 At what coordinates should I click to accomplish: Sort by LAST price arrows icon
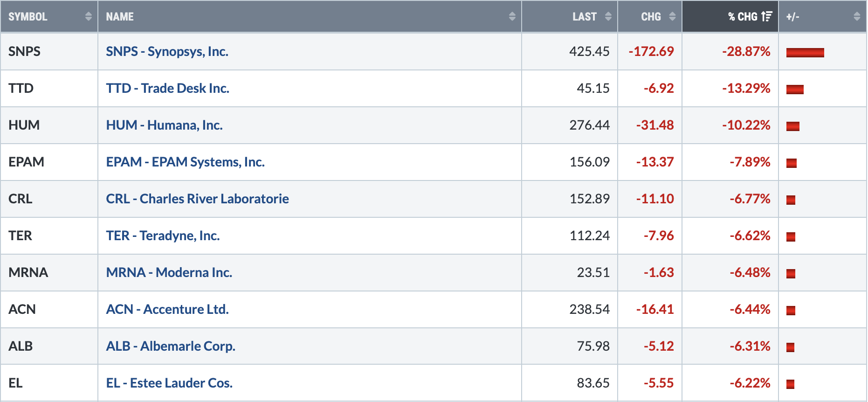(608, 17)
